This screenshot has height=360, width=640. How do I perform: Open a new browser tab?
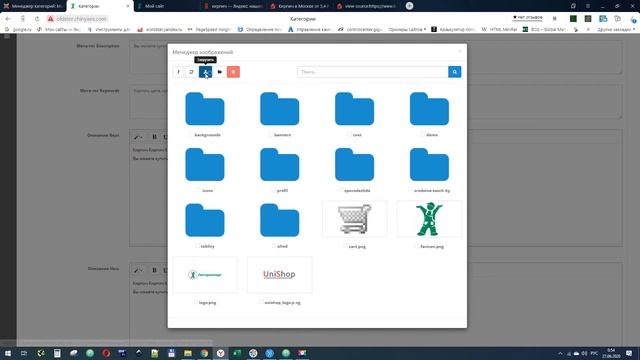click(x=409, y=6)
